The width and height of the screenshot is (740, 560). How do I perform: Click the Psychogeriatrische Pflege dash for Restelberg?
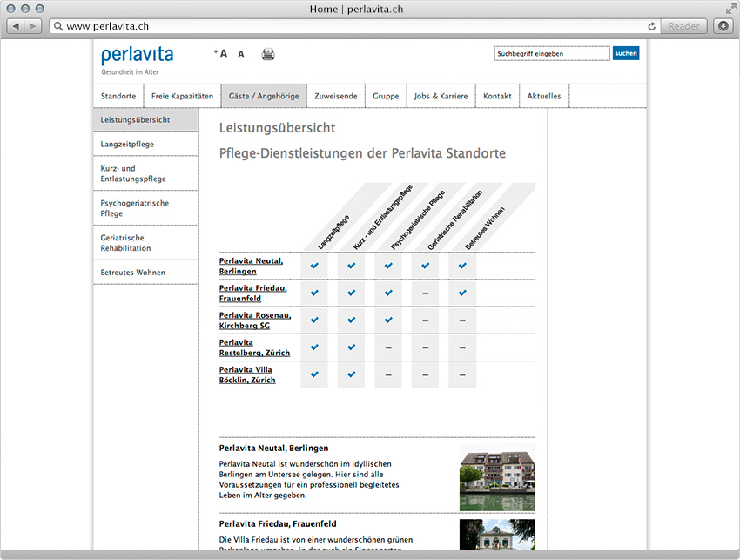coord(388,347)
